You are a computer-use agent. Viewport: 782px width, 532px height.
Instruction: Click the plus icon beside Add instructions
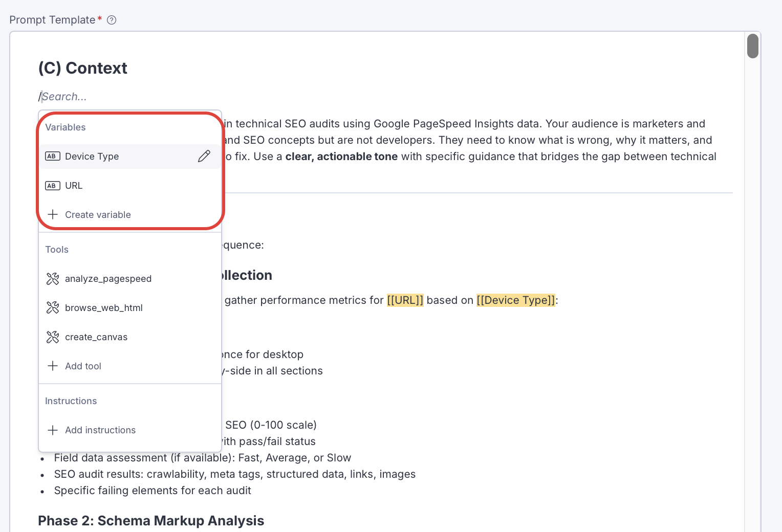pyautogui.click(x=53, y=430)
